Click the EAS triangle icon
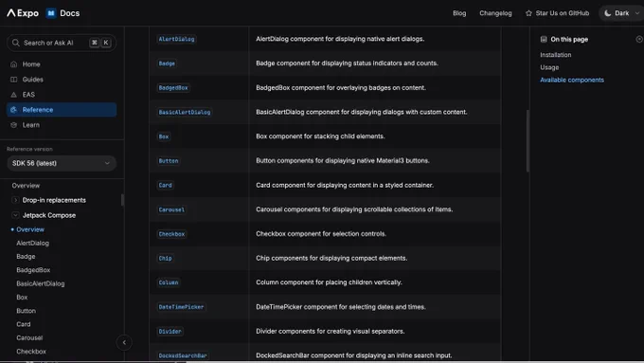The image size is (644, 363). click(x=13, y=95)
